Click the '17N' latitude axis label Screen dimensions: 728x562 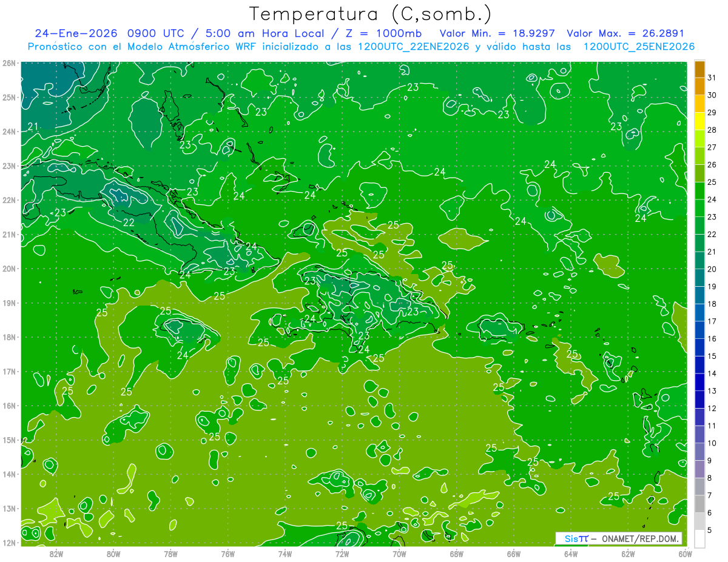tap(9, 371)
